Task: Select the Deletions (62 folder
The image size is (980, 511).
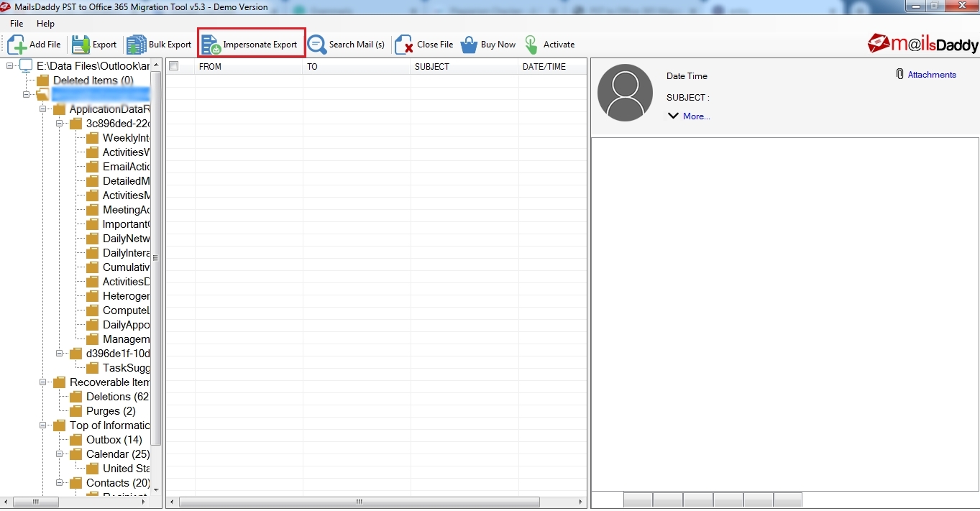Action: tap(109, 396)
